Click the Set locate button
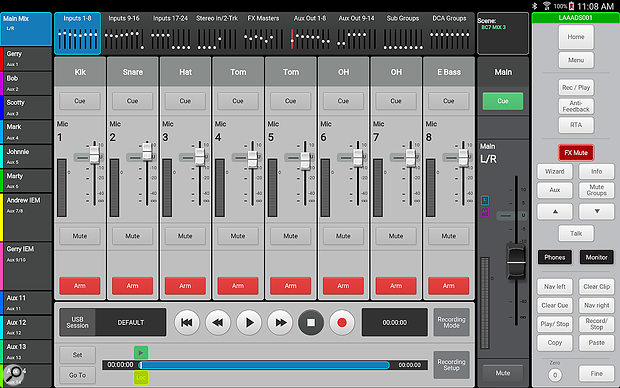The width and height of the screenshot is (620, 388). [x=78, y=355]
